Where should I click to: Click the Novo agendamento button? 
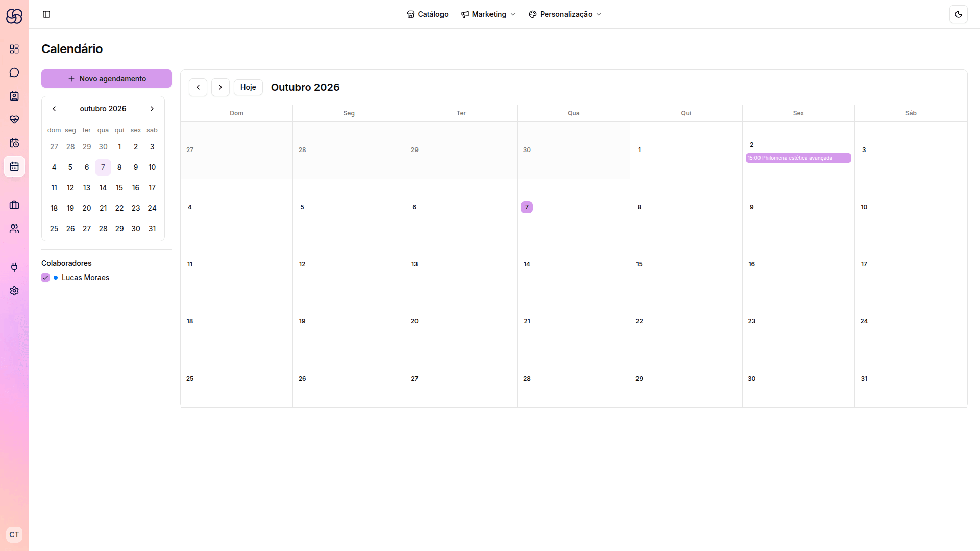click(x=107, y=79)
